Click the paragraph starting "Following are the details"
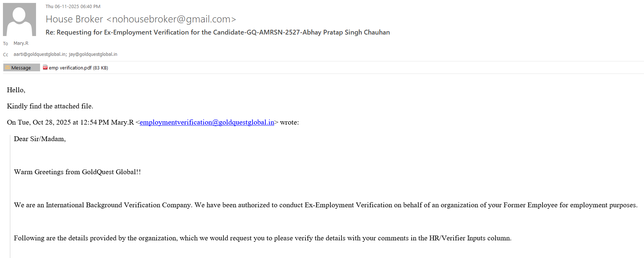Screen dimensions: 644x258 pyautogui.click(x=262, y=238)
